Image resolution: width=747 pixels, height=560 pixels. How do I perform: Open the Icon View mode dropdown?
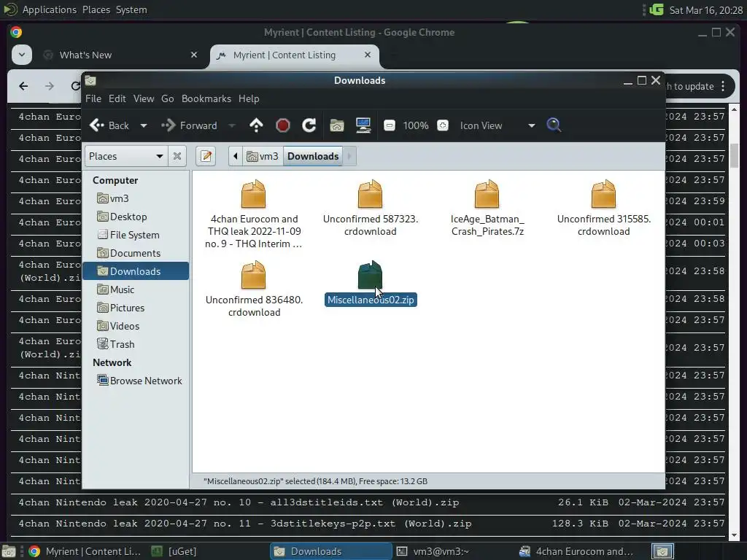[498, 125]
